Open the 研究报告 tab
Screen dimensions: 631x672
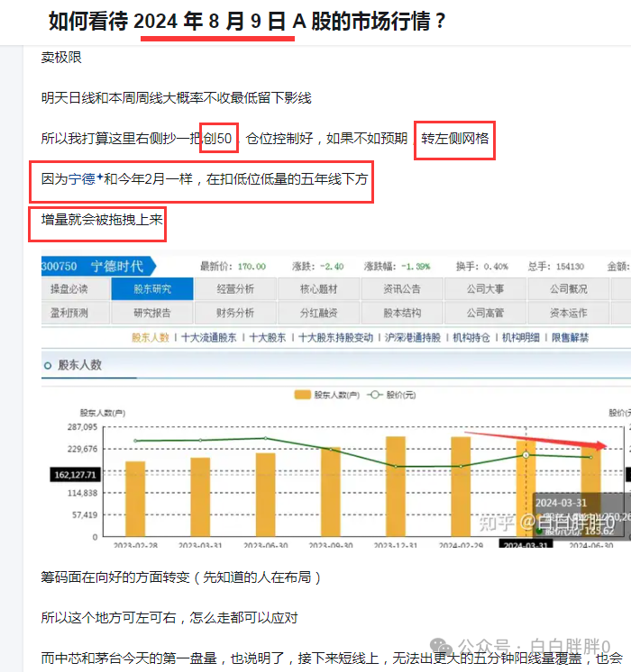152,313
